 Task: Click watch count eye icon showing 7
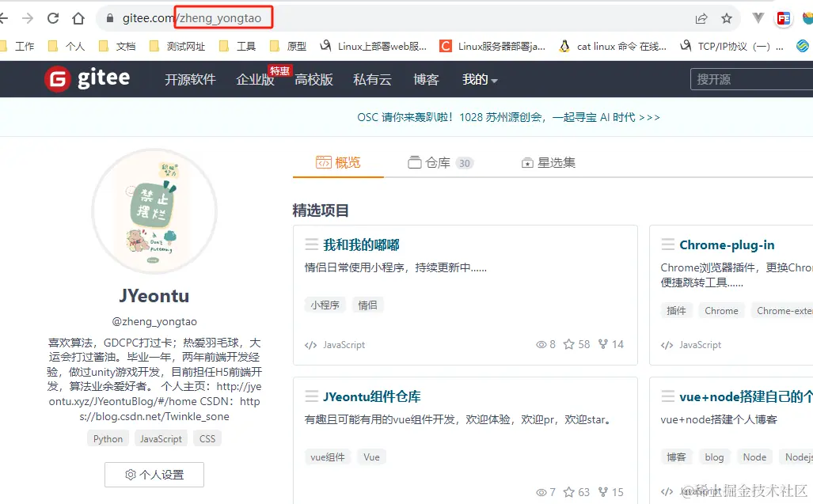541,492
